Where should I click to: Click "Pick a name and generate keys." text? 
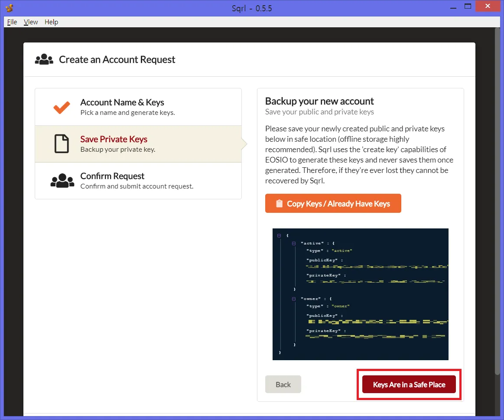tap(127, 113)
